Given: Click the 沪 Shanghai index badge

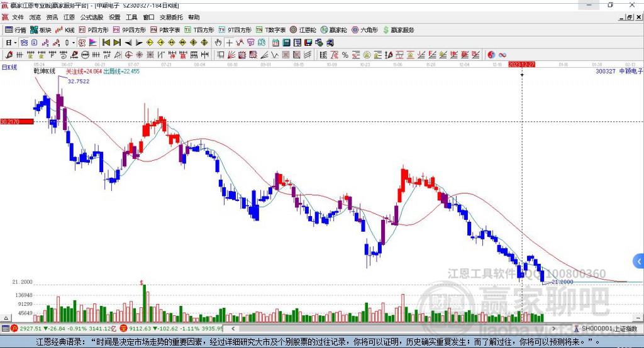Looking at the screenshot, I should tap(14, 329).
